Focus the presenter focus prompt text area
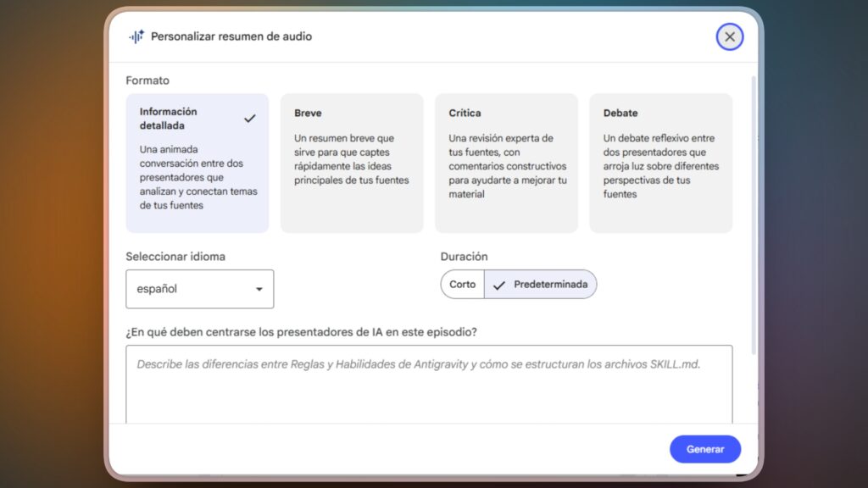Screen dimensions: 868x488 (x=429, y=385)
